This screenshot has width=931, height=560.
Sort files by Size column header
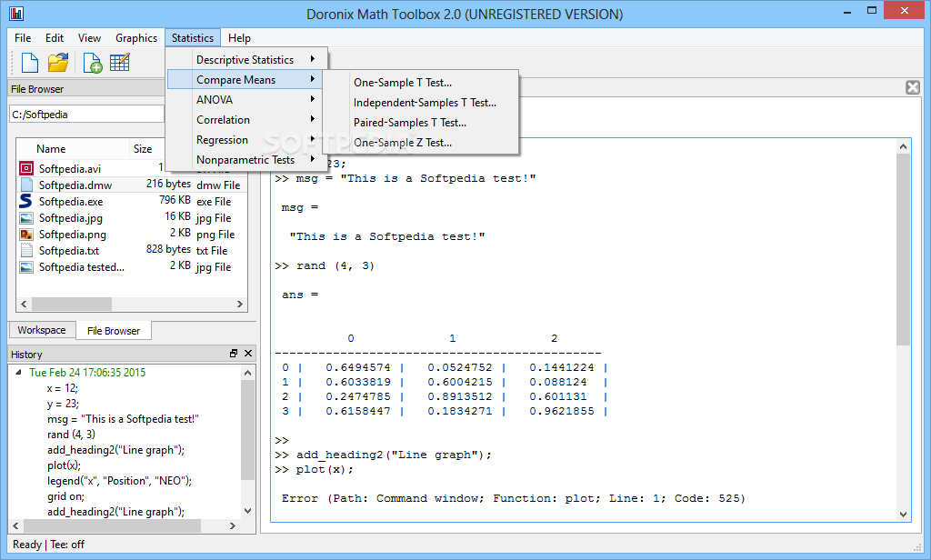[143, 149]
